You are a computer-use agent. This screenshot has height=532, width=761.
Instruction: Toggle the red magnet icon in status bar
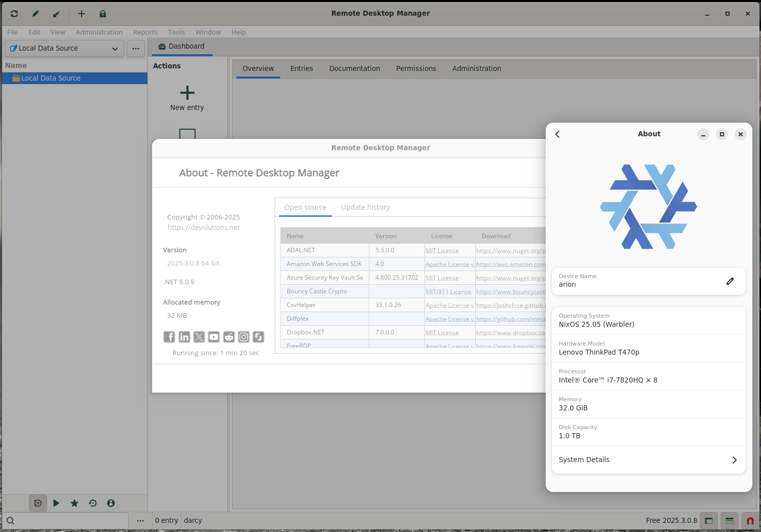coord(750,520)
